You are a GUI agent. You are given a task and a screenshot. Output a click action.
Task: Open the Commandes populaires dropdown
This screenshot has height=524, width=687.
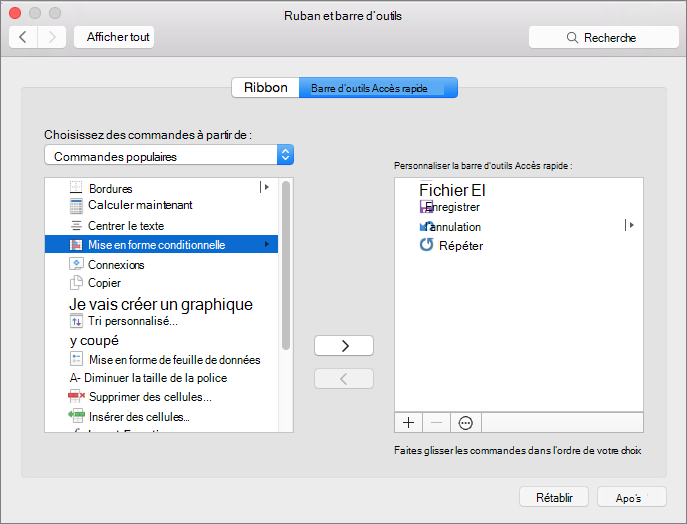click(x=169, y=155)
